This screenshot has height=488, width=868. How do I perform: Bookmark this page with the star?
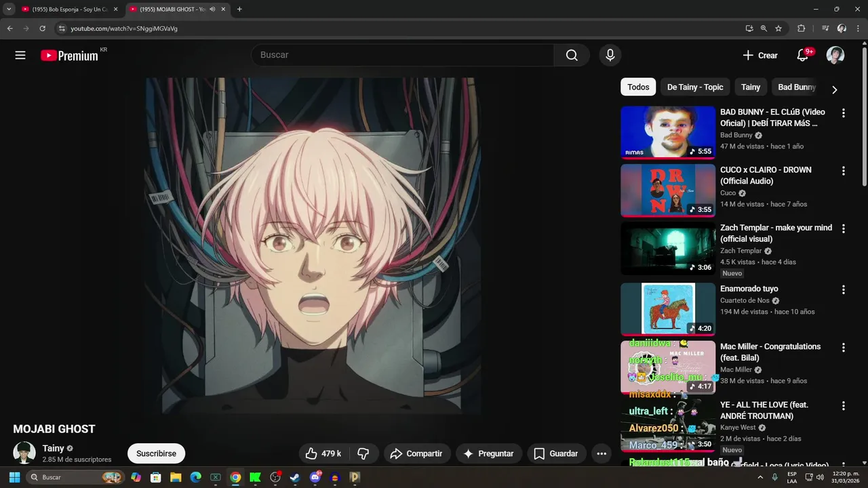[778, 28]
